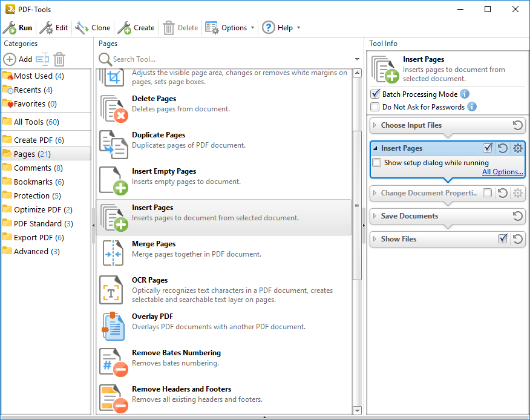Viewport: 530px width, 420px height.
Task: Select the crop pages tool icon
Action: [x=112, y=77]
